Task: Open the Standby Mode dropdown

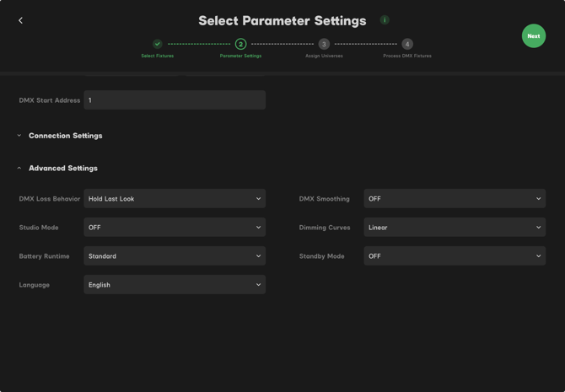Action: pos(455,256)
